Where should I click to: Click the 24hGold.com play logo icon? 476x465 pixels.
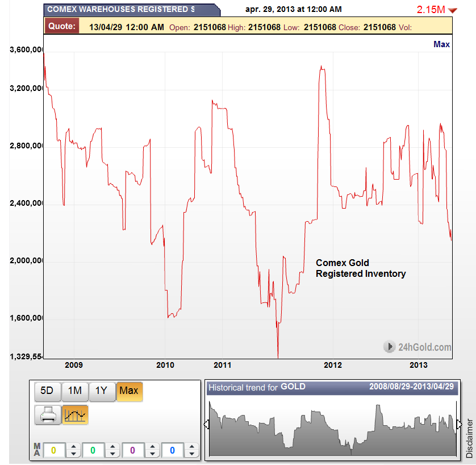point(389,347)
